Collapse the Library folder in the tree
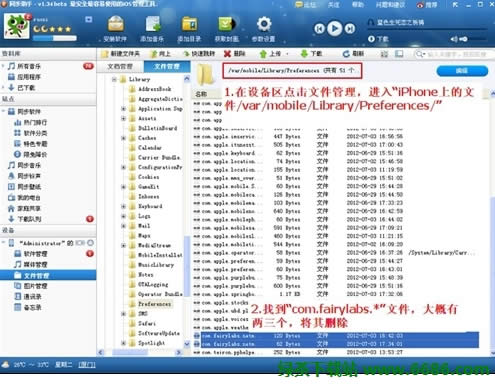Viewport: 495px width, 385px height. (x=114, y=79)
